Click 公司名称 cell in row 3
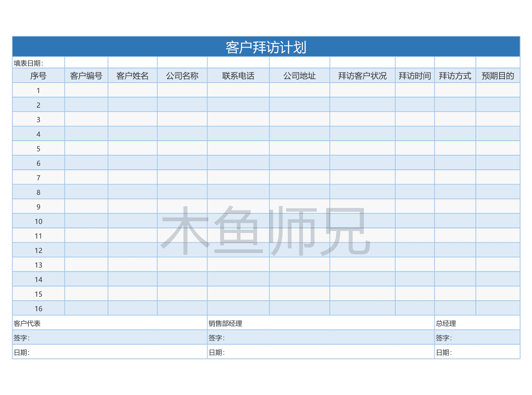 point(182,119)
